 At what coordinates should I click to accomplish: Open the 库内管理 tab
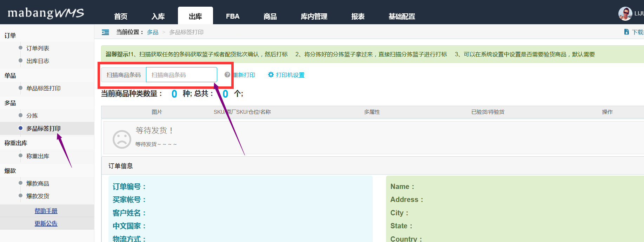tap(314, 17)
